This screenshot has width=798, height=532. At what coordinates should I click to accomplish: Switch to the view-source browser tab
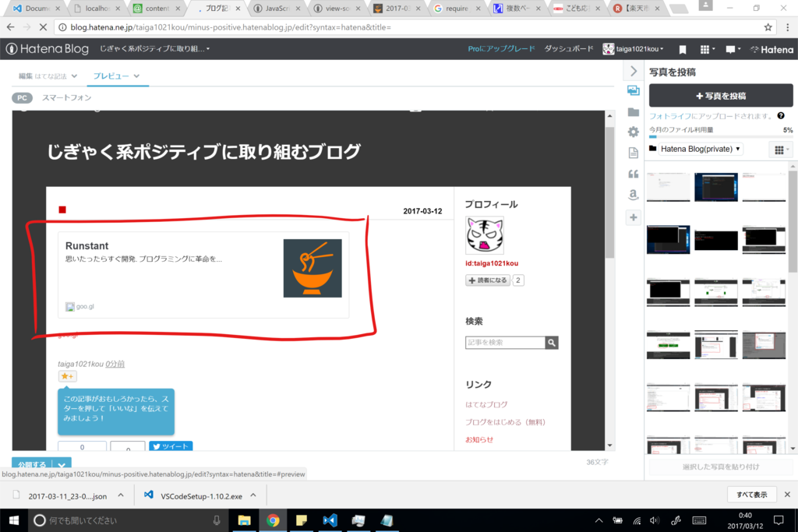tap(336, 8)
